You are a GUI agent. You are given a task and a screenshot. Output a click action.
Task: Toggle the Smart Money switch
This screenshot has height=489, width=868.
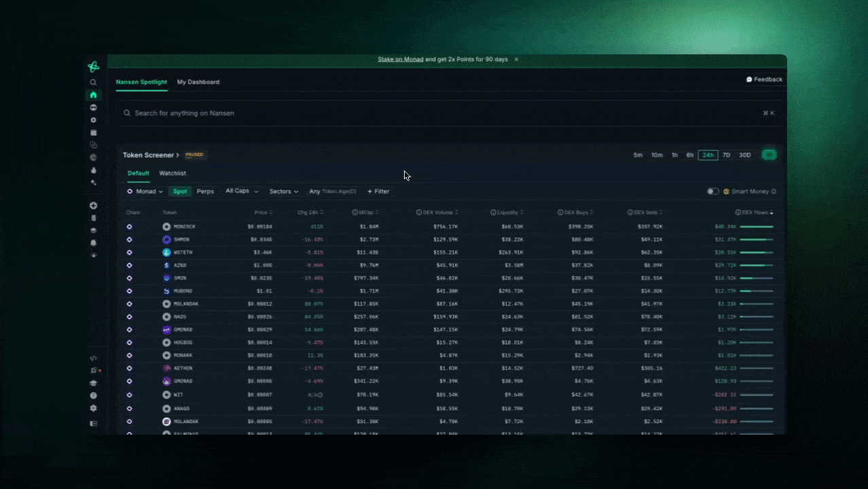712,192
